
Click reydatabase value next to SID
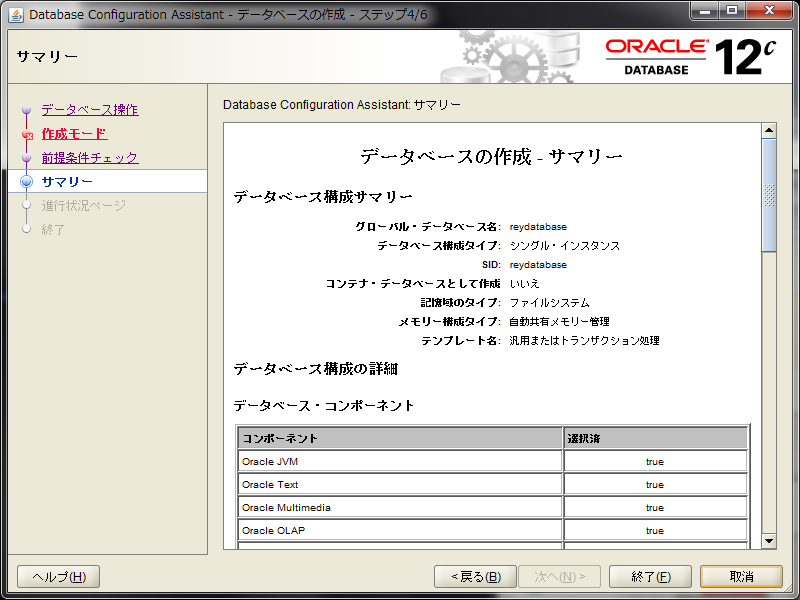[538, 265]
